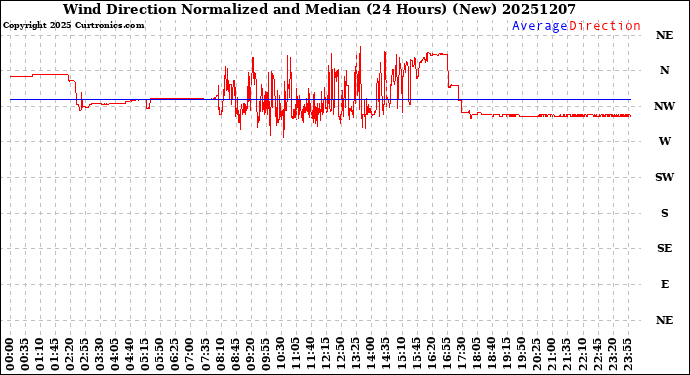
Task: Click the 'E' direction axis label
Action: pyautogui.click(x=664, y=284)
